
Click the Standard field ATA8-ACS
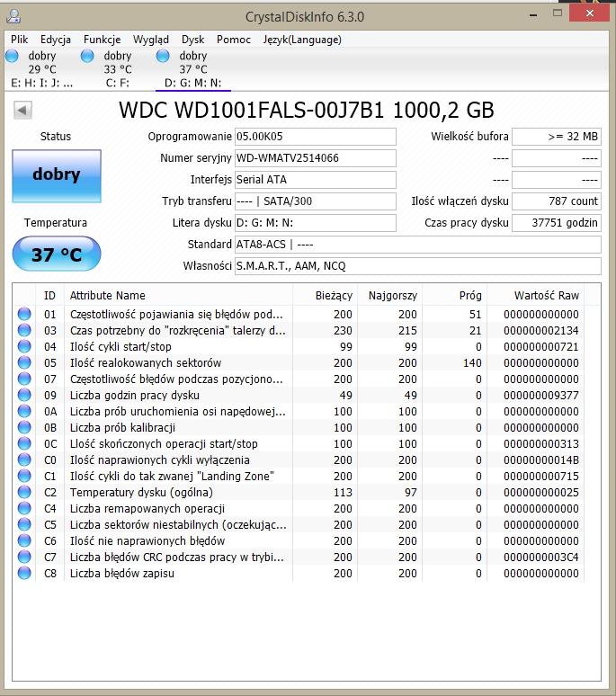pos(417,245)
